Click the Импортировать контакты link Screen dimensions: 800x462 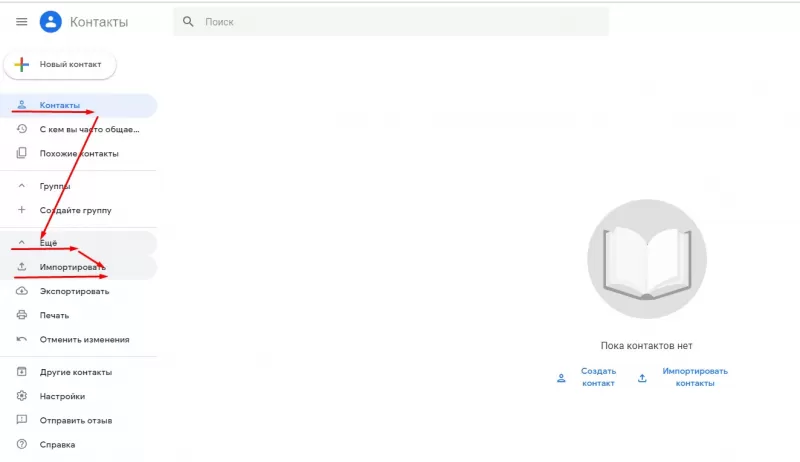695,377
